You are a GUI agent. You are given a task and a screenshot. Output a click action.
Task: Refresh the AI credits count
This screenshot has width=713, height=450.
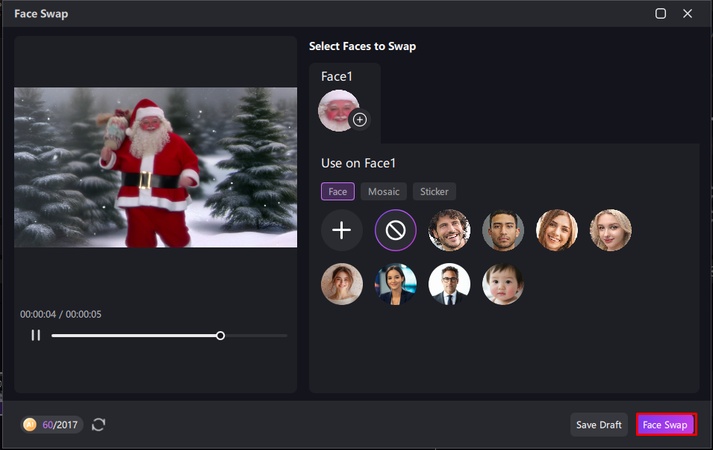point(99,425)
